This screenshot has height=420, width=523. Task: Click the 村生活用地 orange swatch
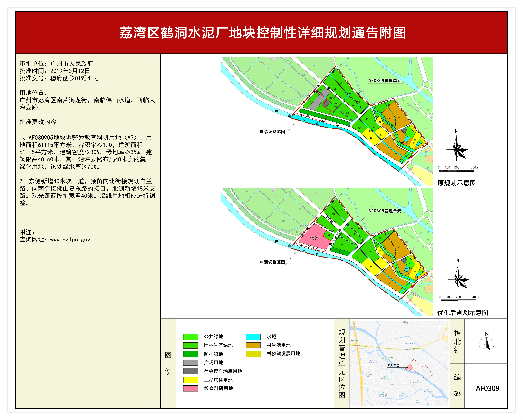[x=253, y=345]
